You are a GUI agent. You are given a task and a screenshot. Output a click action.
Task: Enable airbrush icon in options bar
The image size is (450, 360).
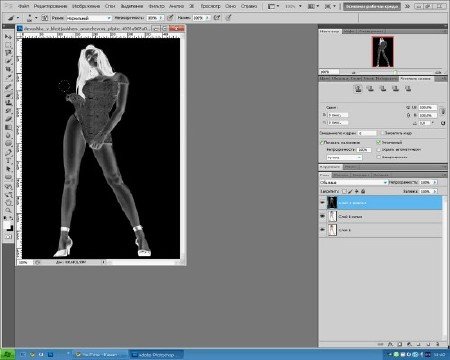click(217, 18)
